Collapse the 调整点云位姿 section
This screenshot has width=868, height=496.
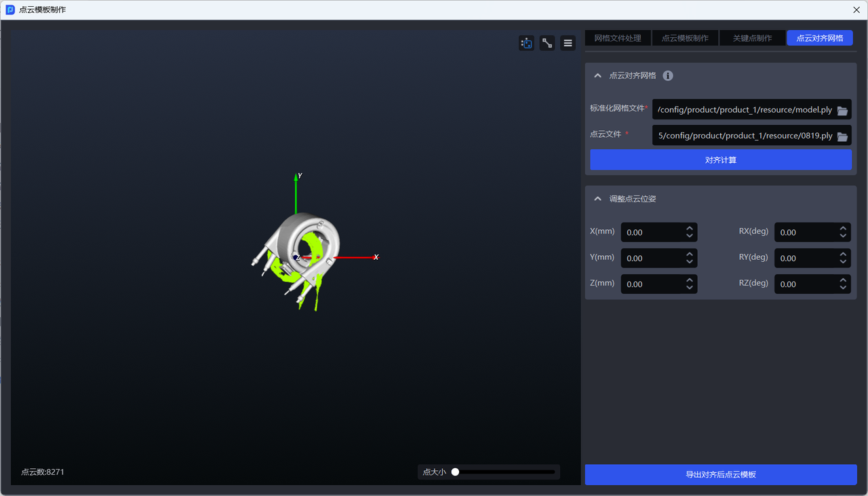tap(597, 199)
